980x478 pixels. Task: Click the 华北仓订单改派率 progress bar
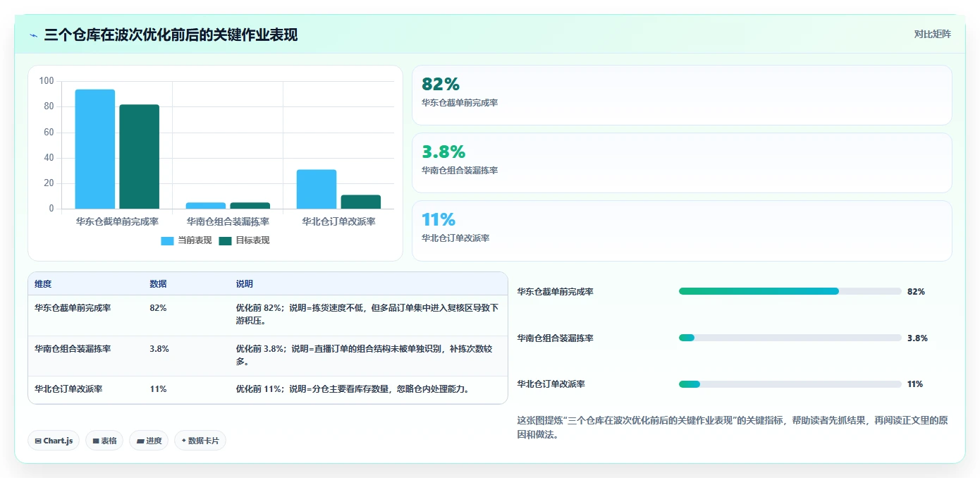click(790, 384)
